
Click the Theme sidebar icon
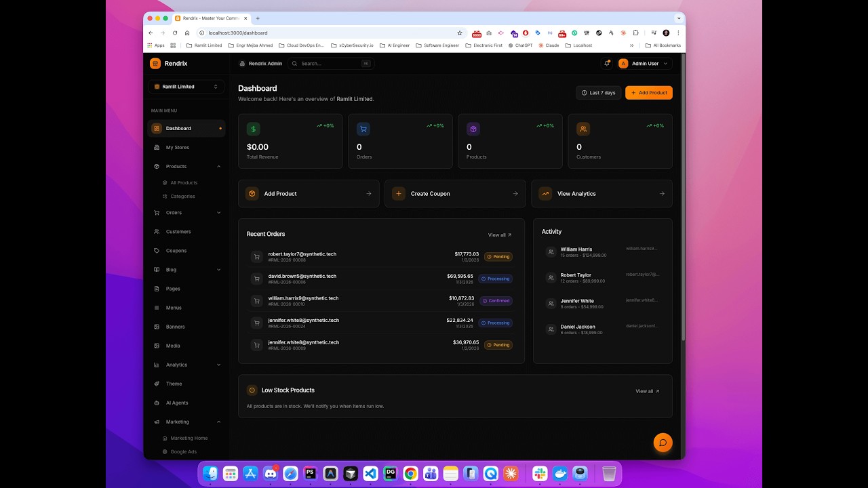coord(157,384)
